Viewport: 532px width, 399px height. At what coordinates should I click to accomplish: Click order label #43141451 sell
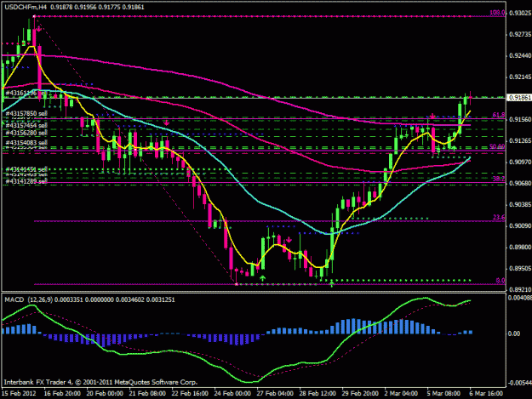click(x=26, y=169)
